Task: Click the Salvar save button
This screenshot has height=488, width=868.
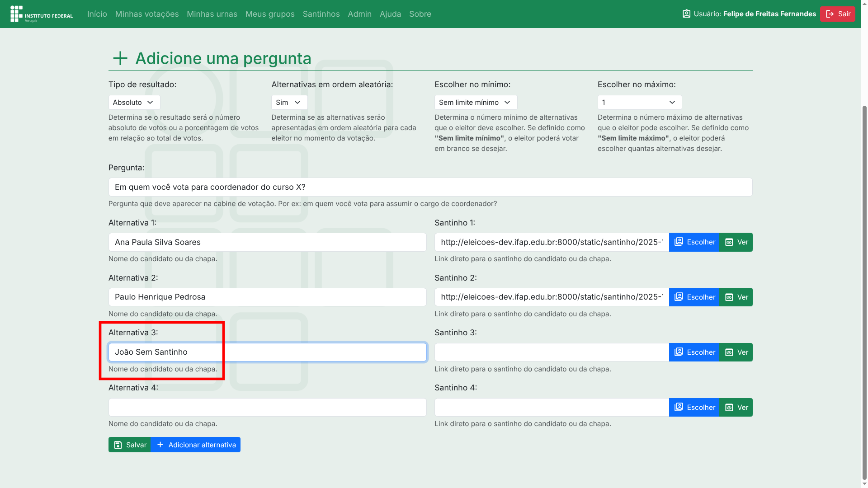Action: tap(130, 445)
